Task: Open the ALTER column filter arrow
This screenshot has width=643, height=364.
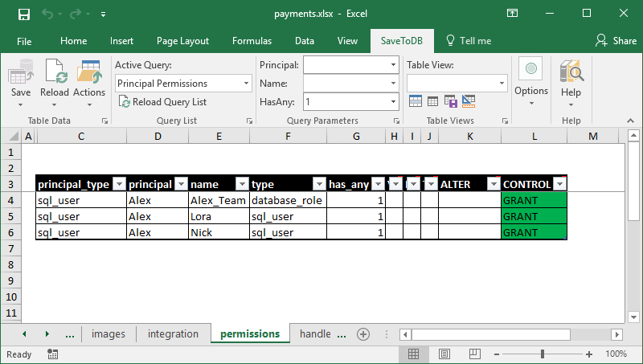Action: 494,184
